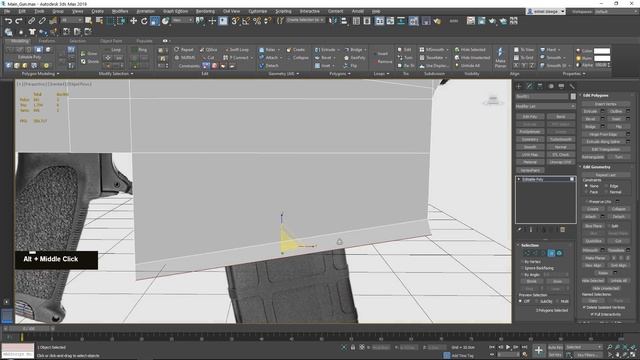Click the Remove modifier trash icon

pos(562,230)
